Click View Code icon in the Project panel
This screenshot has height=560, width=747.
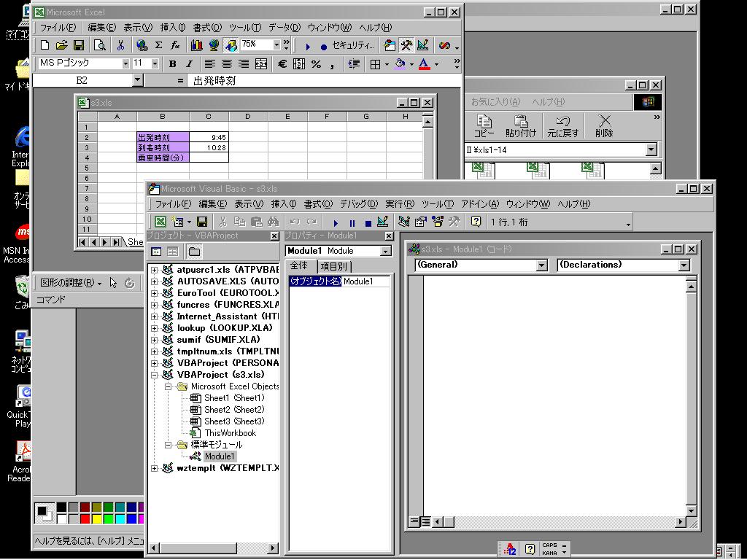156,252
